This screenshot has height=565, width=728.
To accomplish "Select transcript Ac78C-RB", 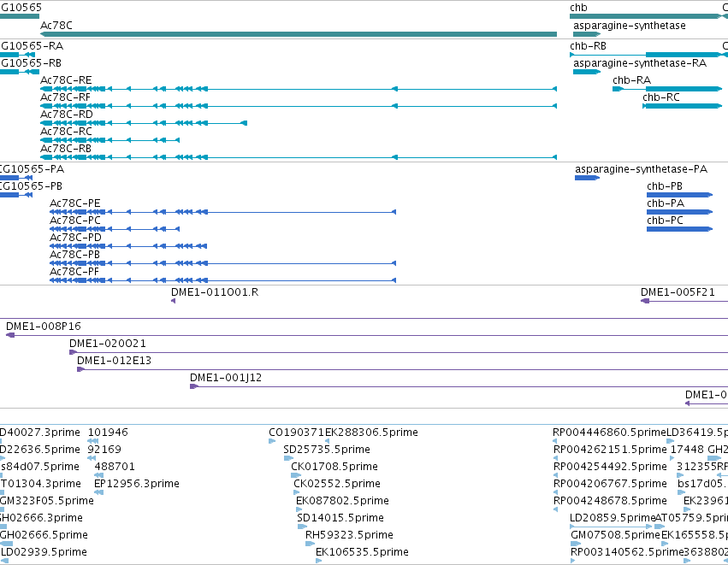I will (299, 157).
